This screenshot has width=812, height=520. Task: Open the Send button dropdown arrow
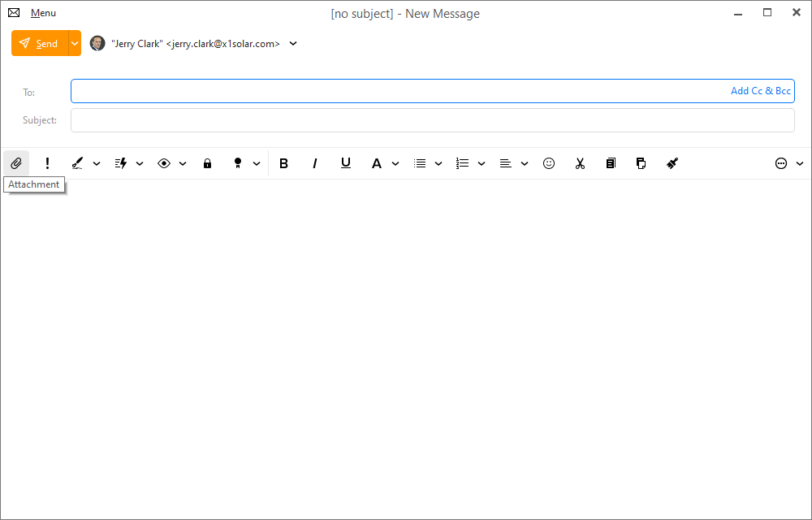pos(75,44)
